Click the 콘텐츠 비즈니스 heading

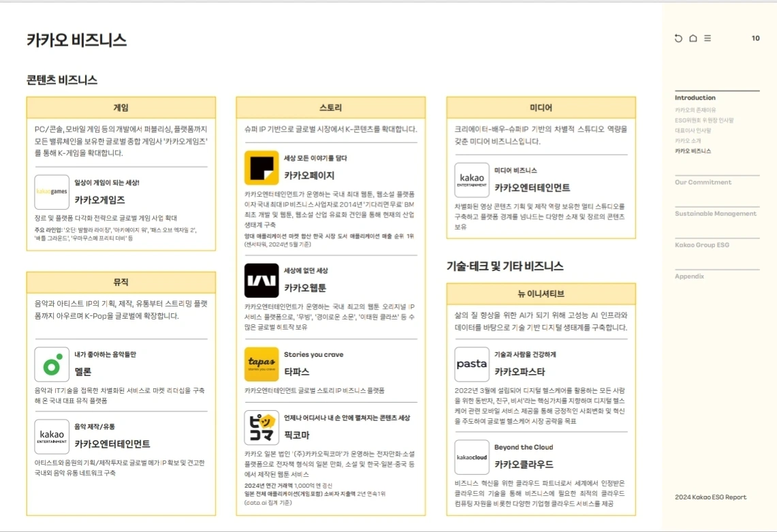[x=62, y=80]
